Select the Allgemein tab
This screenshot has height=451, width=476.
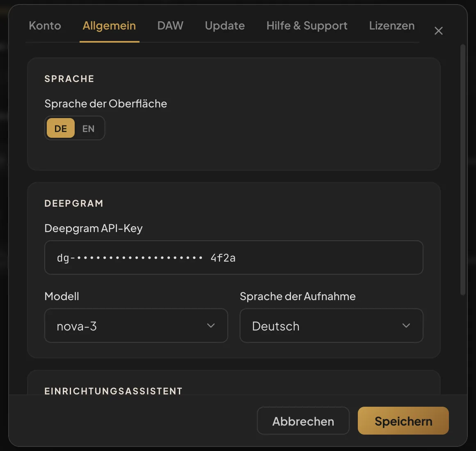[109, 26]
